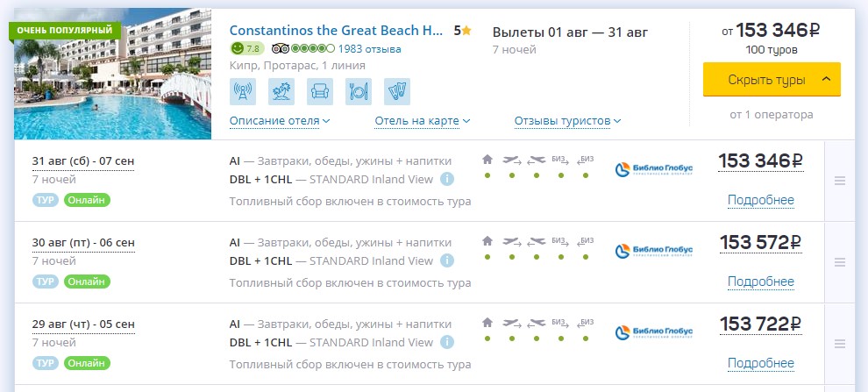Open the 1983 отзыва reviews link

[x=370, y=49]
